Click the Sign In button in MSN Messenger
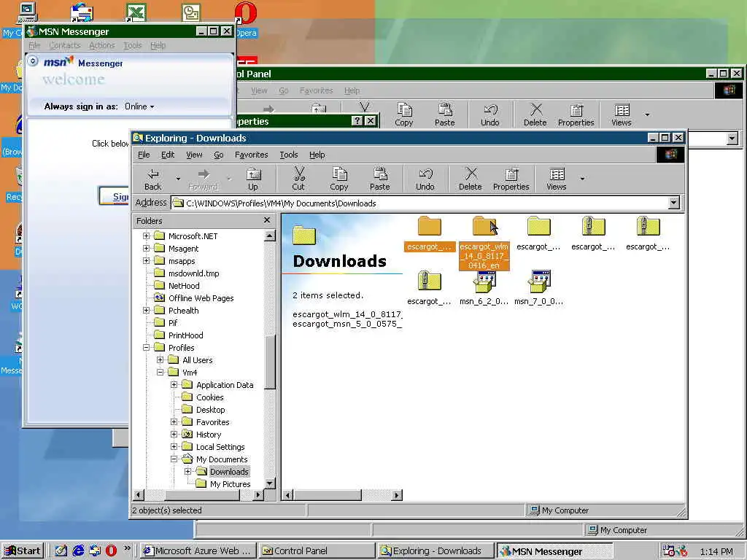The image size is (747, 560). click(x=115, y=196)
